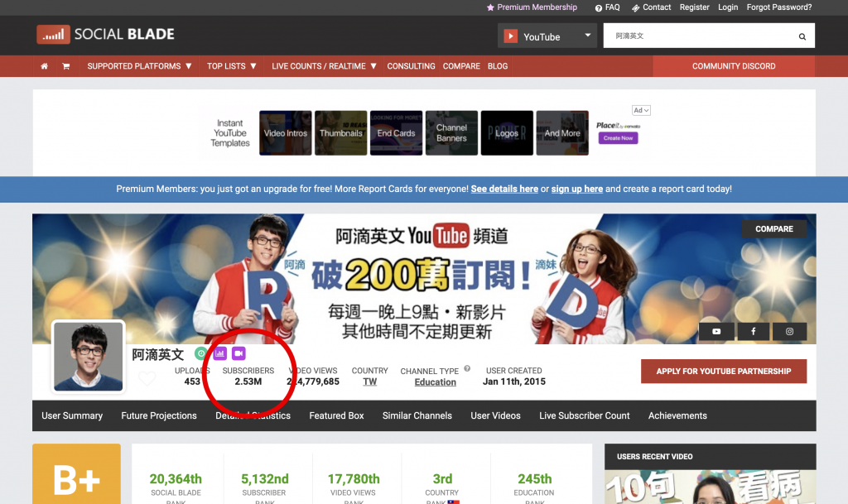Click the 5,132nd subscriber rank
Viewport: 848px width, 504px height.
(265, 478)
